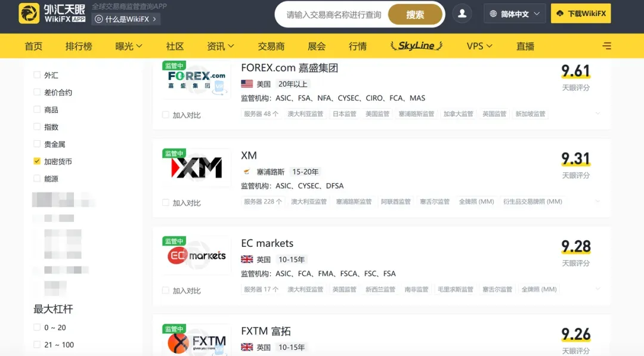Check the 21 ~ 100 leverage checkbox
Viewport: 644px width, 356px height.
pos(37,345)
